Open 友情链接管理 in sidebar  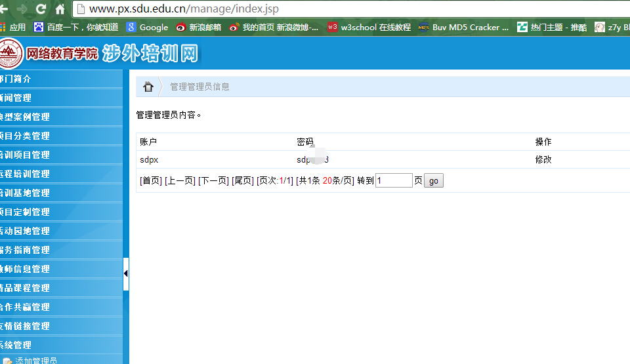click(x=61, y=326)
